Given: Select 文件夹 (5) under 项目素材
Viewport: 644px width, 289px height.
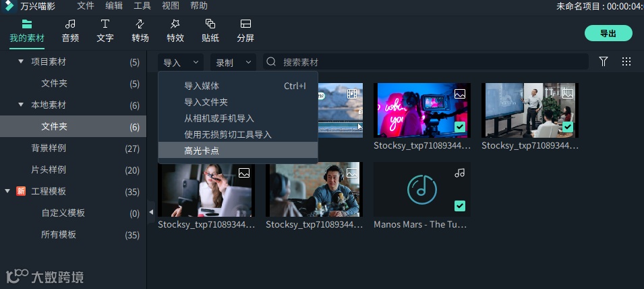Looking at the screenshot, I should [x=73, y=84].
